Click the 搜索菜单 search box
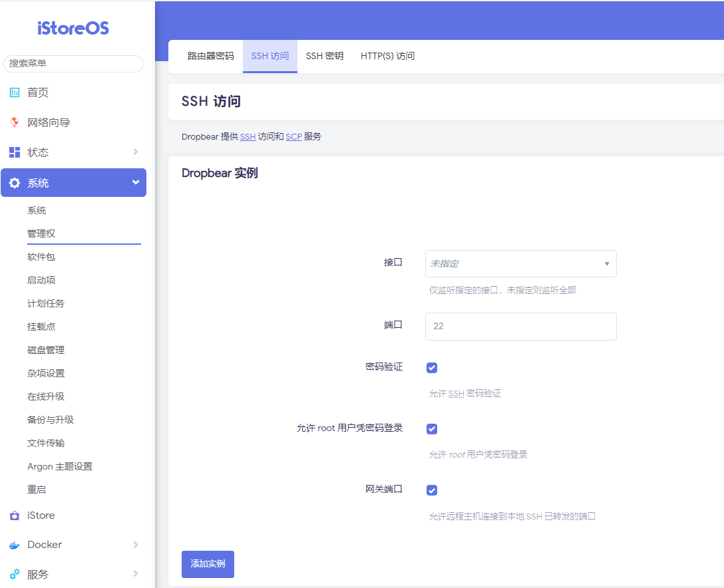Image resolution: width=724 pixels, height=588 pixels. [x=73, y=64]
